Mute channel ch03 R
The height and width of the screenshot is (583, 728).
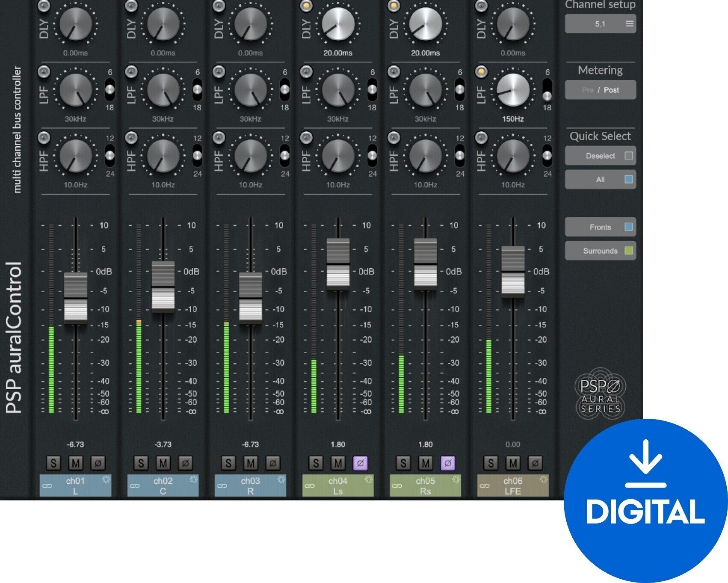[x=251, y=463]
